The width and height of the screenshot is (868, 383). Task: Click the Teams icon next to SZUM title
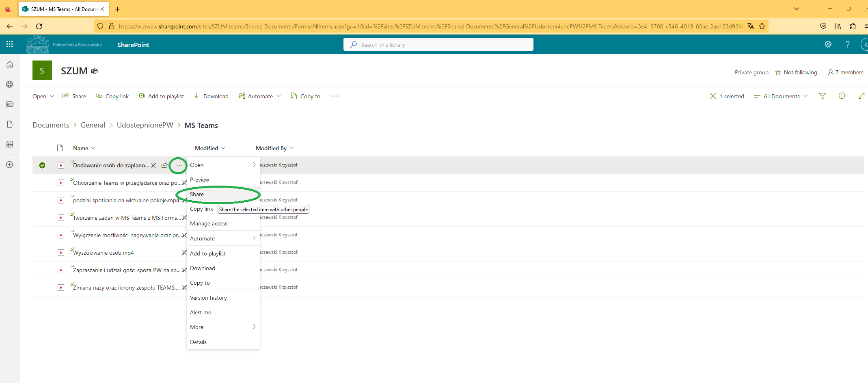[x=94, y=71]
